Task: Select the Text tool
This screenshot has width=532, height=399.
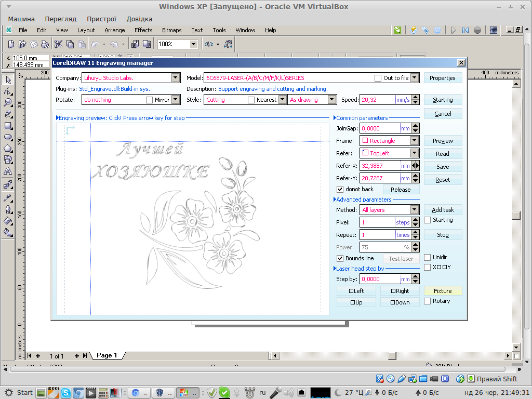Action: [x=8, y=171]
